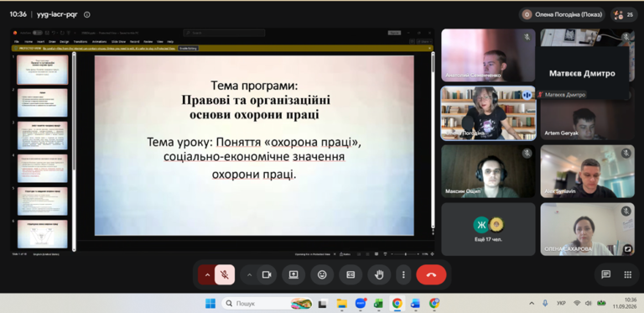Turn on captions in the call bar

(351, 274)
